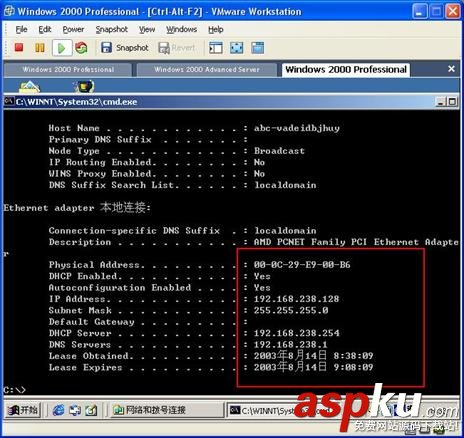The image size is (464, 438).
Task: Open the File menu
Action: click(x=21, y=29)
